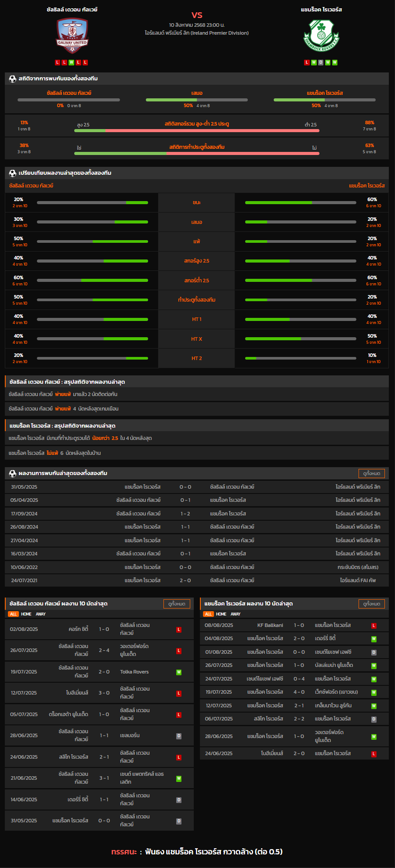Click D badge for Shamrock 01/08/2025 match
Image resolution: width=395 pixels, height=868 pixels.
click(374, 652)
